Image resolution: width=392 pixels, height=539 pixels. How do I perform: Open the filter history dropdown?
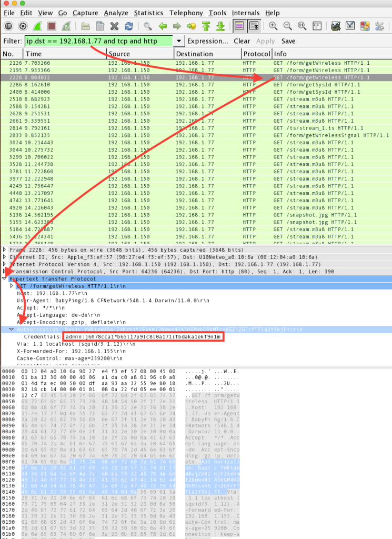[x=179, y=41]
